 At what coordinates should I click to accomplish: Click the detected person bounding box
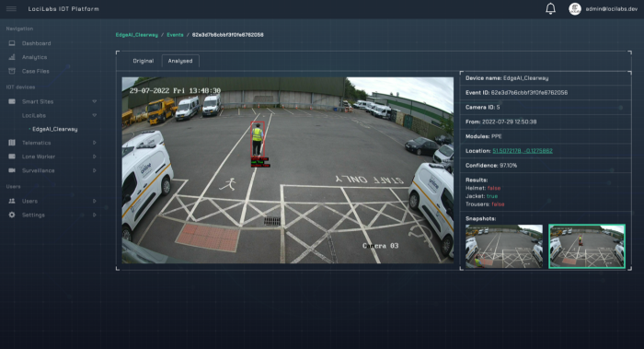click(257, 139)
